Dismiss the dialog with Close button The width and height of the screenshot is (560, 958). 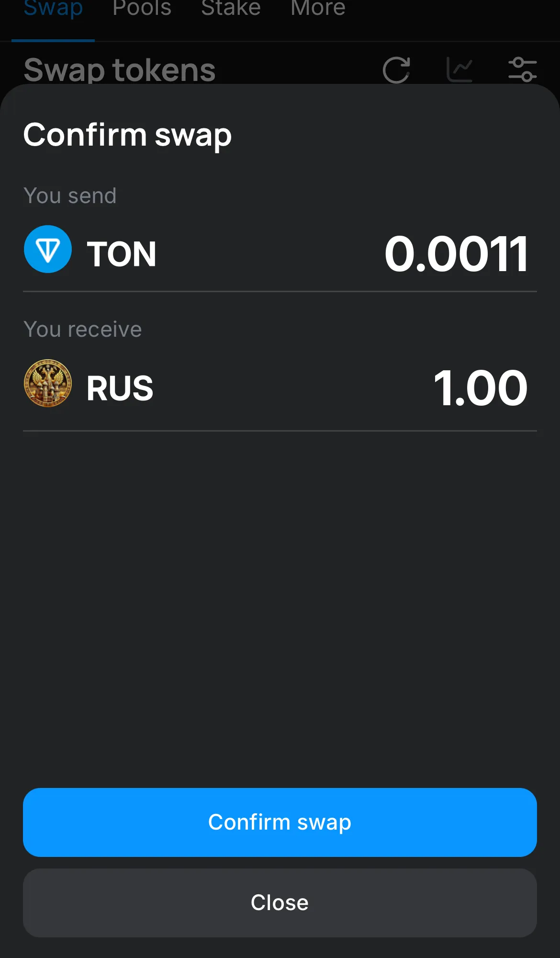(280, 903)
